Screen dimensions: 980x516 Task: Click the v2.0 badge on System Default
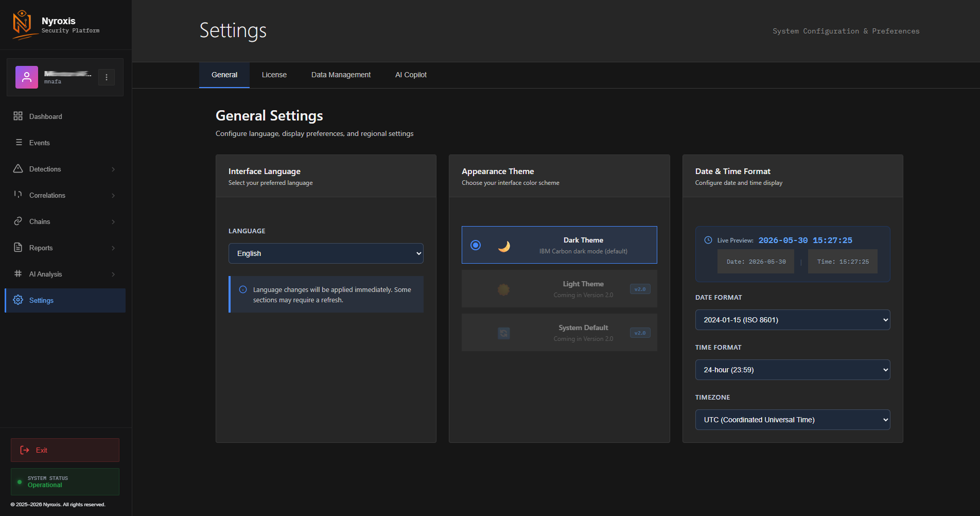tap(640, 333)
